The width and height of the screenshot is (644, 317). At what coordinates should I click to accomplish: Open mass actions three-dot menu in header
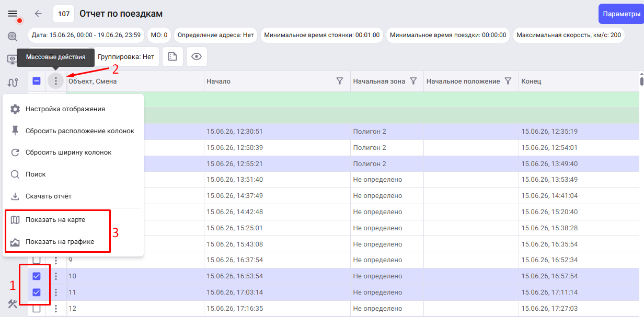click(x=56, y=81)
